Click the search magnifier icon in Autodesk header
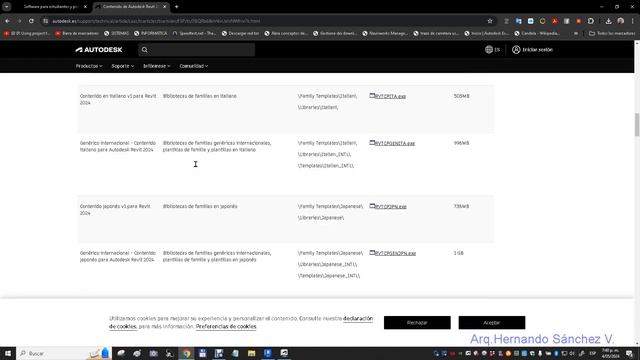This screenshot has width=640, height=360. tap(144, 50)
